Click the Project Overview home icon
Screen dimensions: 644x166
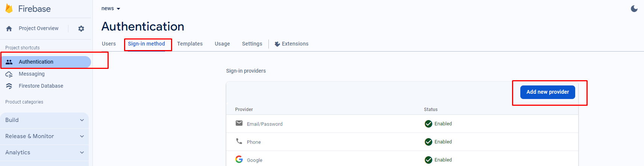point(9,29)
